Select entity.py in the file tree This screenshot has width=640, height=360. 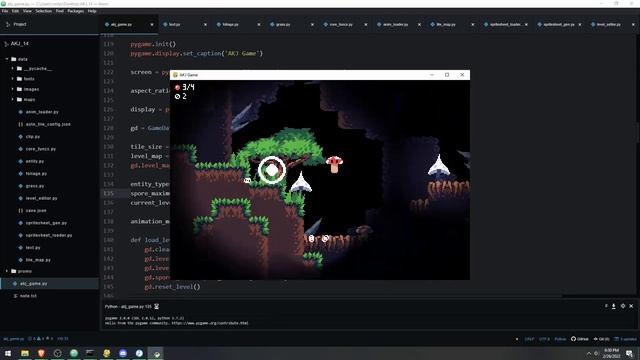[35, 161]
